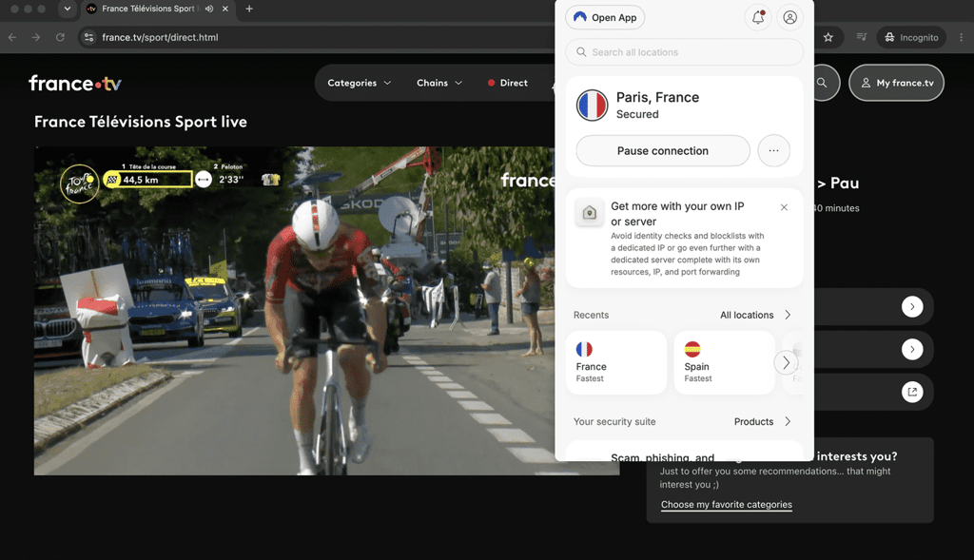Dismiss the dedicated IP promotion card
The height and width of the screenshot is (560, 974).
click(784, 207)
